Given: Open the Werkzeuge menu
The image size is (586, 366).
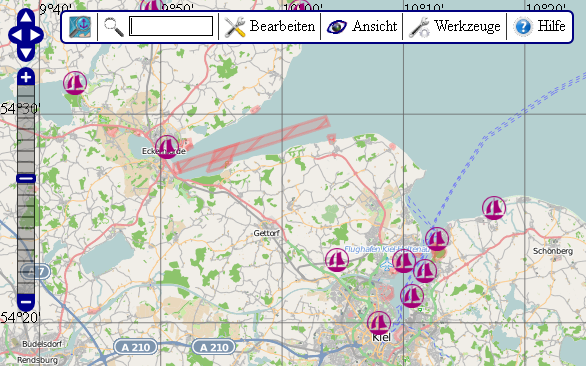Looking at the screenshot, I should pyautogui.click(x=454, y=27).
